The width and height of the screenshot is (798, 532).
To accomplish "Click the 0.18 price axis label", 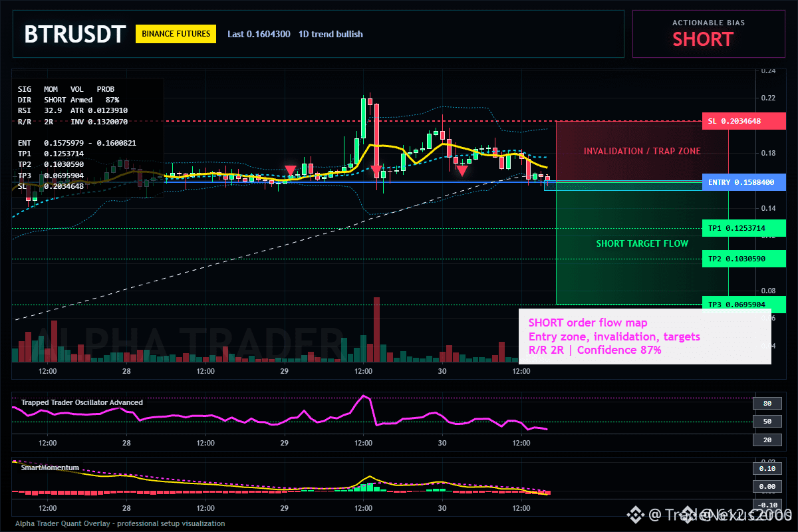I will click(769, 153).
